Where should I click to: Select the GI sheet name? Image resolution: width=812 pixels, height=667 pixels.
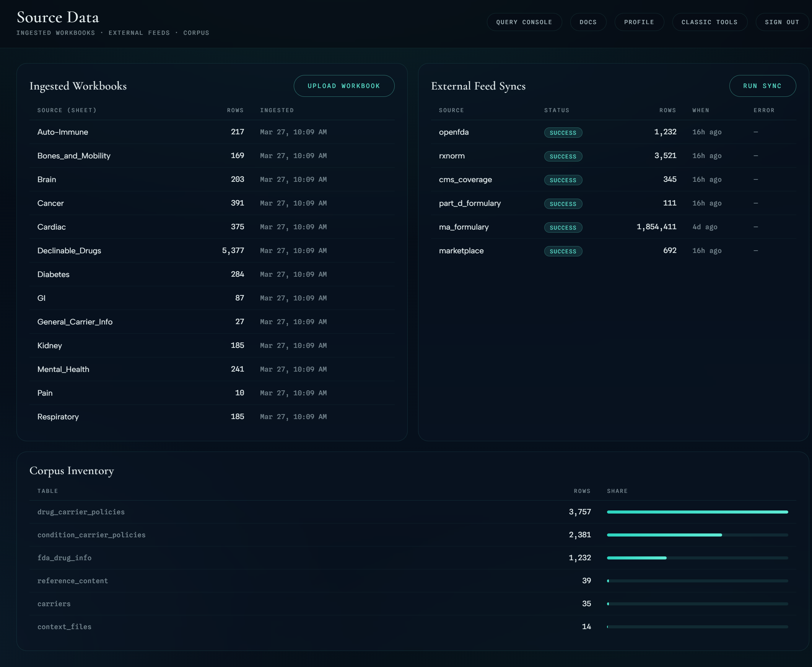[x=41, y=298]
